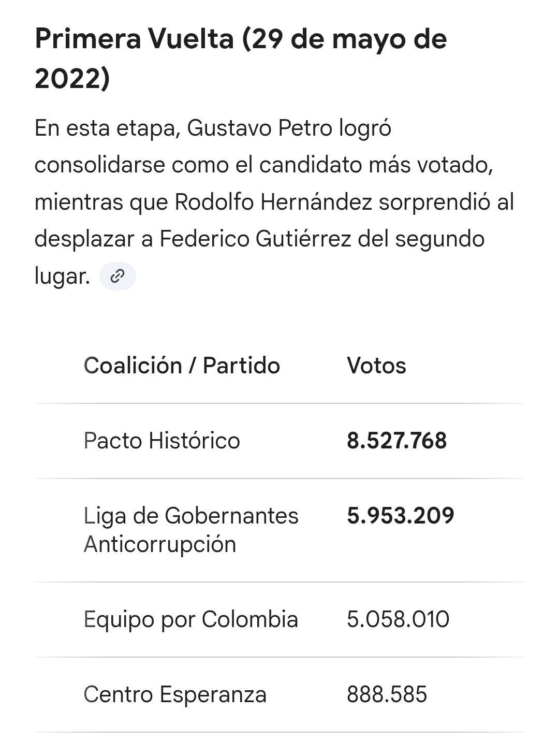Select "Liga de Gobernantes Anticorrupción" cell
The width and height of the screenshot is (559, 756).
point(191,530)
